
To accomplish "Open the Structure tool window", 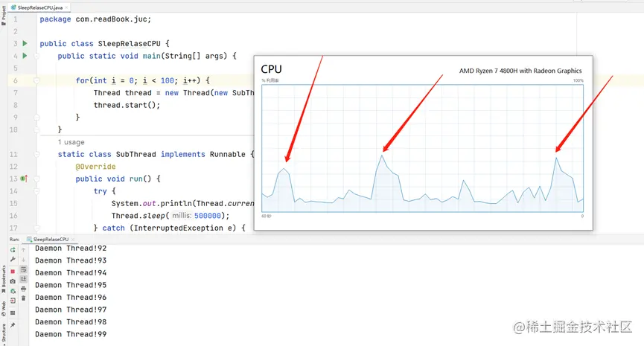I will (3, 333).
